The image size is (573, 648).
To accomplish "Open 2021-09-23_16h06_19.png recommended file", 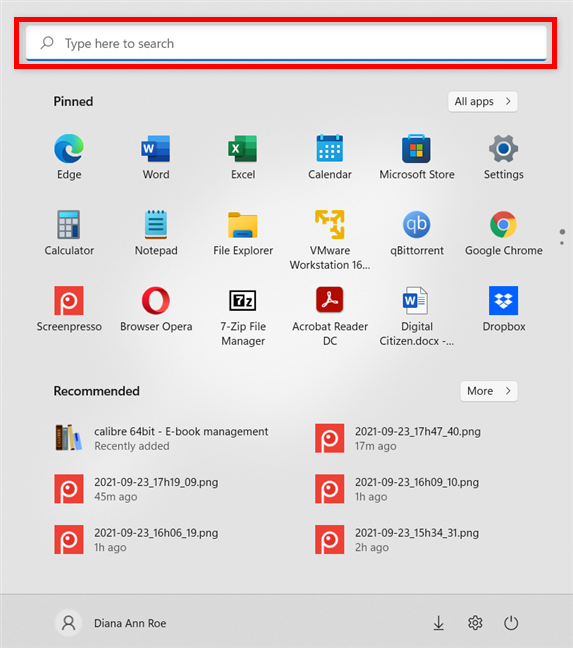I will pyautogui.click(x=136, y=540).
